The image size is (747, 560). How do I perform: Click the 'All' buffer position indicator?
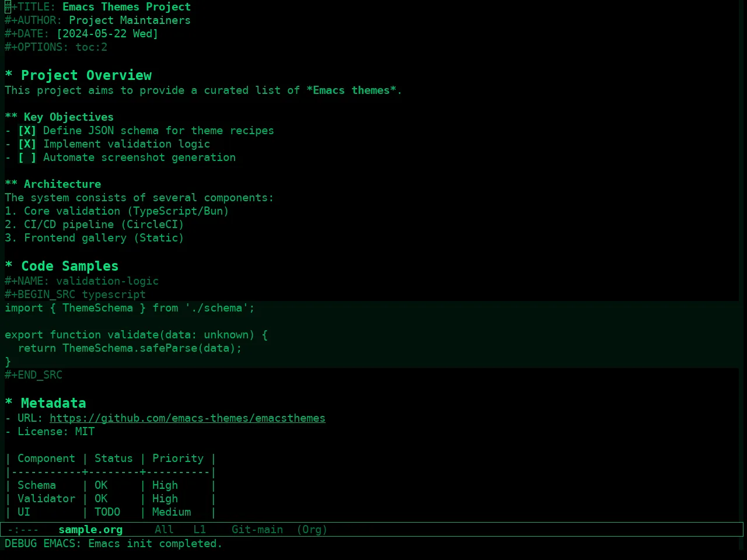(x=164, y=530)
